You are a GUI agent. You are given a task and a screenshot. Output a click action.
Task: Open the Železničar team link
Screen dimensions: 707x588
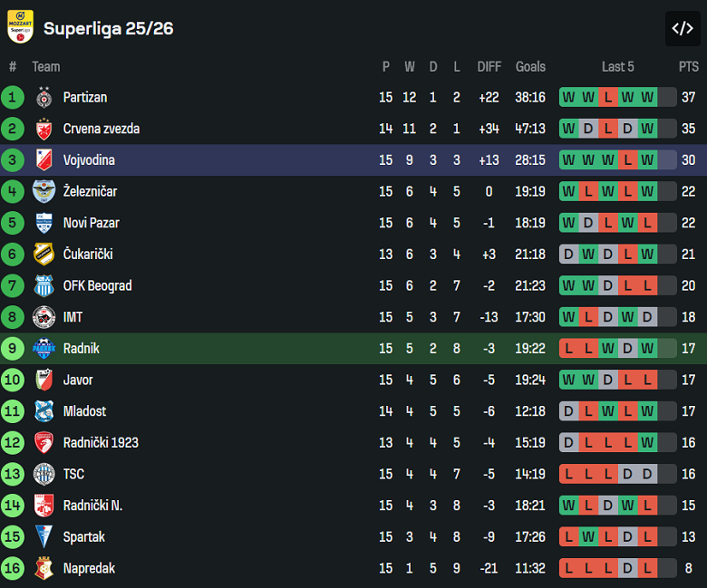click(x=90, y=191)
